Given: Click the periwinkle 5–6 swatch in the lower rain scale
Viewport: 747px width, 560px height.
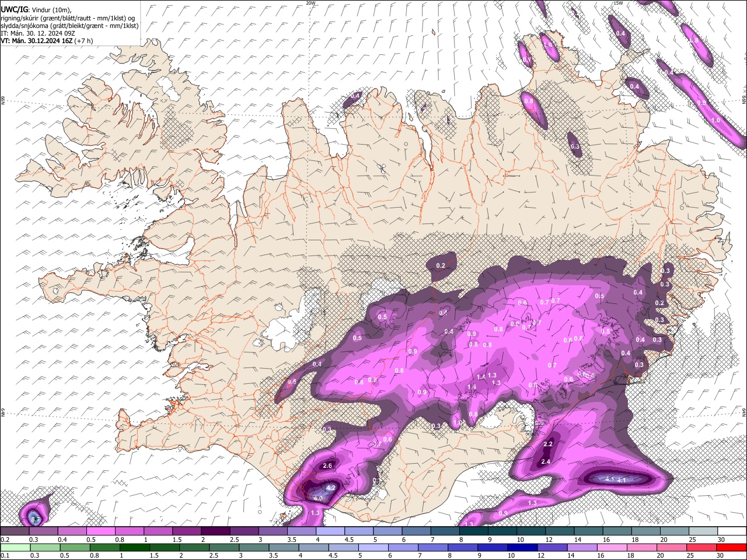Looking at the screenshot, I should pyautogui.click(x=373, y=547).
